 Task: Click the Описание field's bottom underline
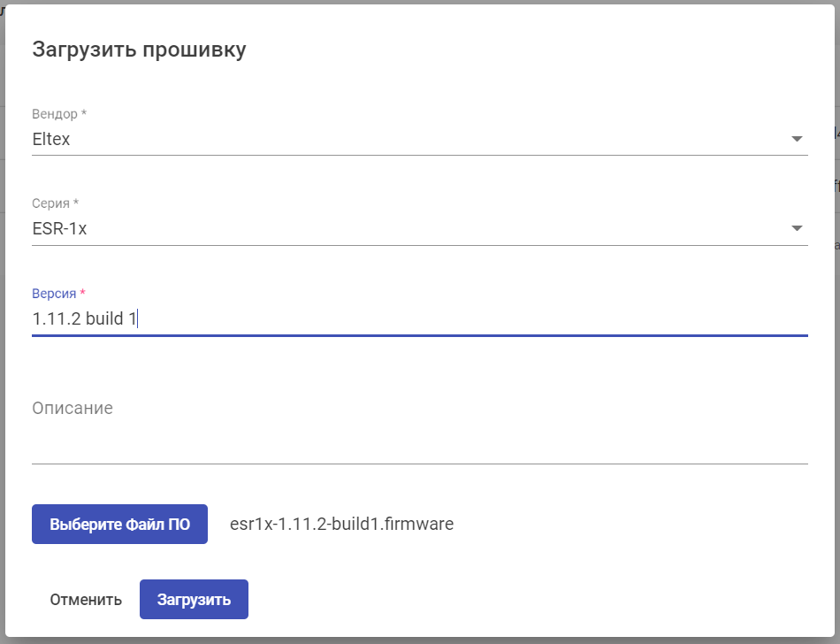419,463
